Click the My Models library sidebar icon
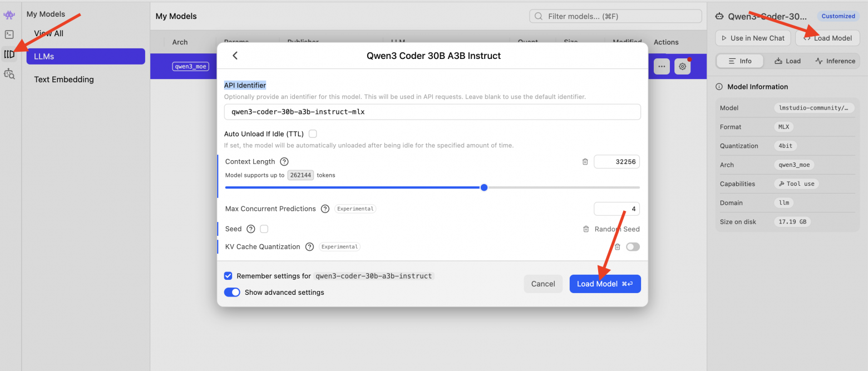This screenshot has height=371, width=868. coord(9,54)
